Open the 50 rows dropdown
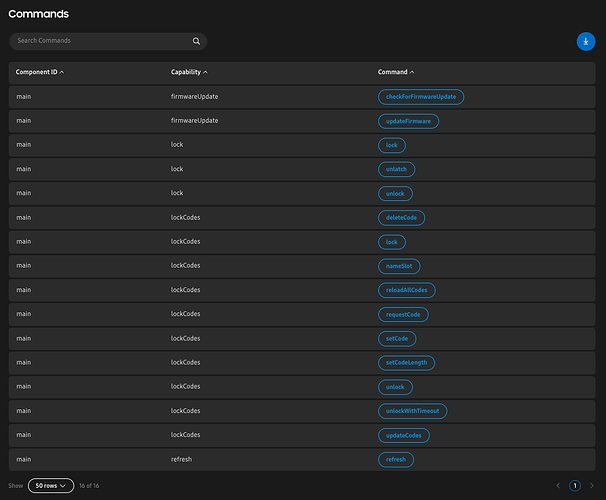 51,486
